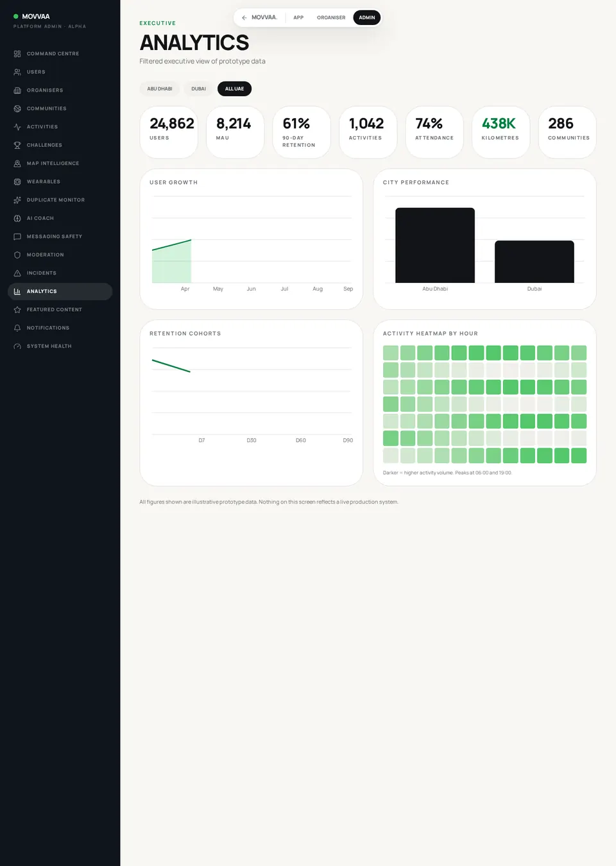
Task: Open the 1,042 Activities stat card
Action: [368, 132]
